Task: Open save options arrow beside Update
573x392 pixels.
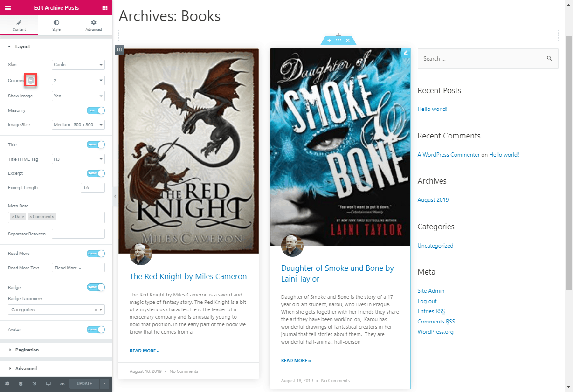Action: click(x=105, y=384)
